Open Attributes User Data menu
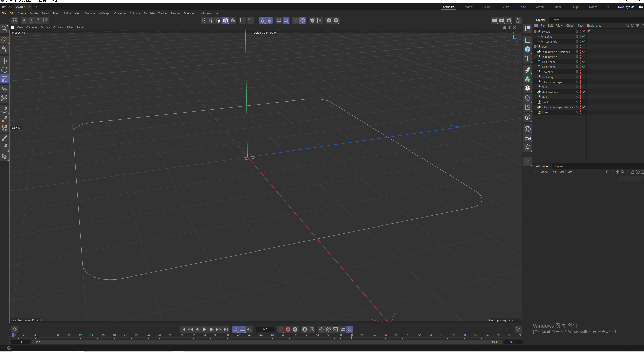The image size is (644, 352). point(566,172)
